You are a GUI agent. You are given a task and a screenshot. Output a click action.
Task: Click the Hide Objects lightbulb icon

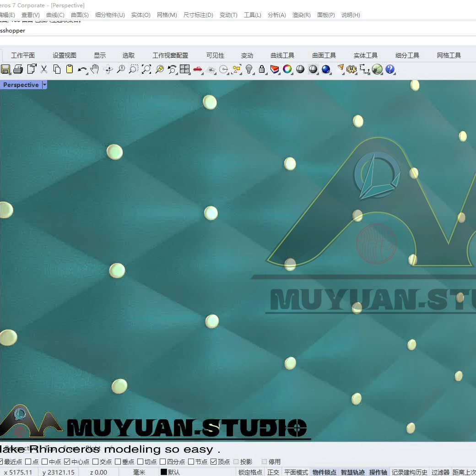pos(249,69)
